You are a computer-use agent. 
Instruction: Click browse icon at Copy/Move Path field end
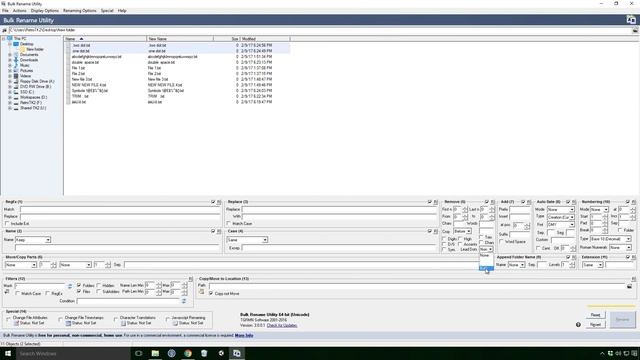tap(629, 287)
